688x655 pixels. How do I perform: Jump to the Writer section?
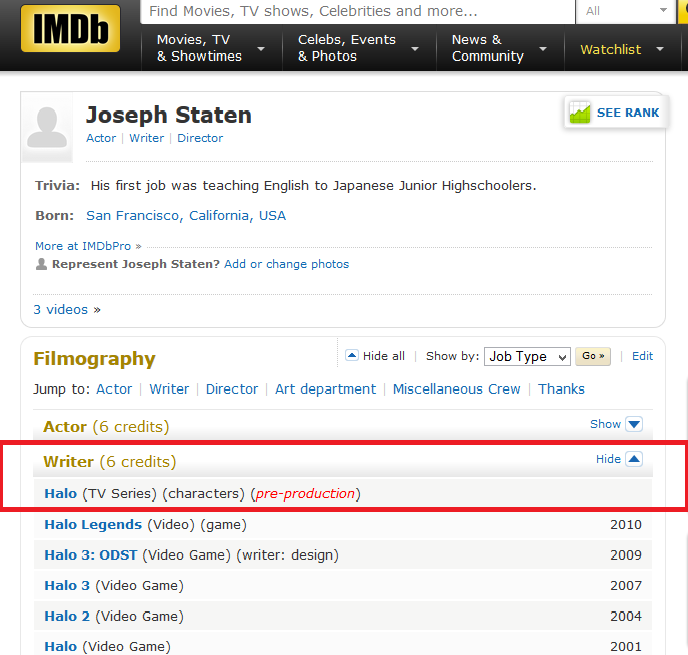click(169, 389)
